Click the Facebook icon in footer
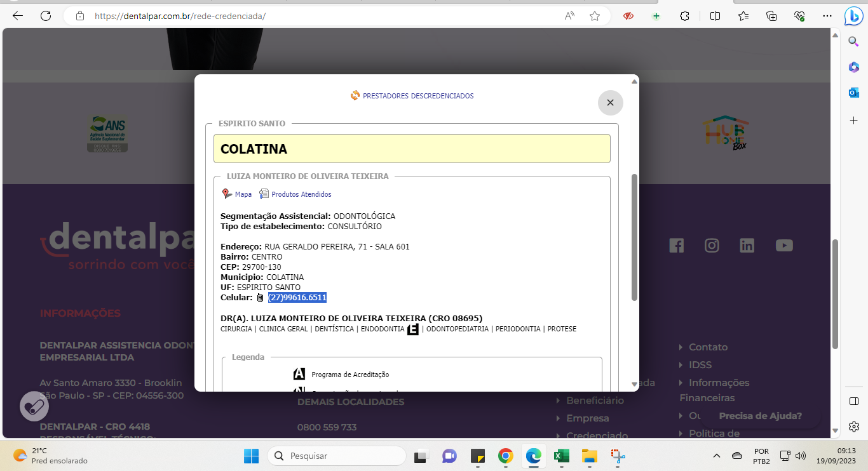This screenshot has height=471, width=868. click(676, 246)
